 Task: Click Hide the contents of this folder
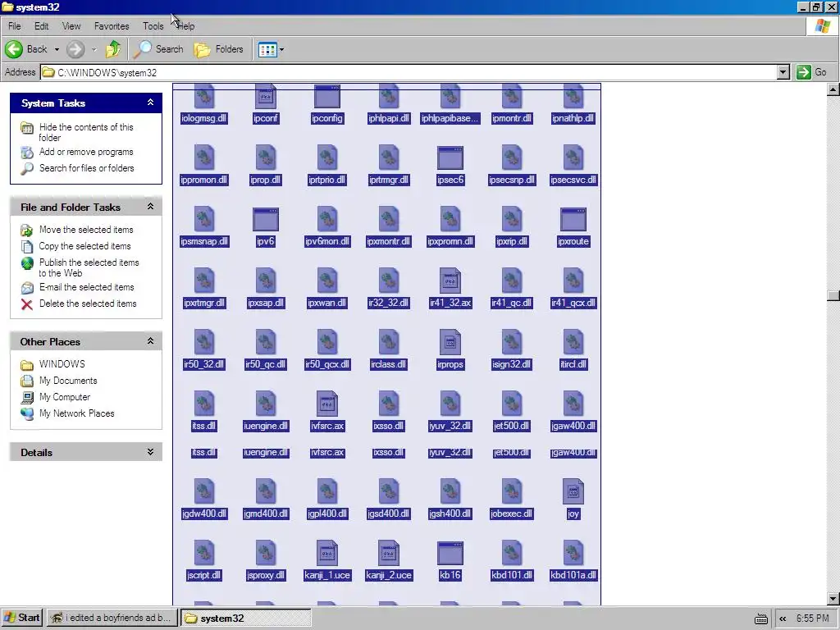pos(85,132)
